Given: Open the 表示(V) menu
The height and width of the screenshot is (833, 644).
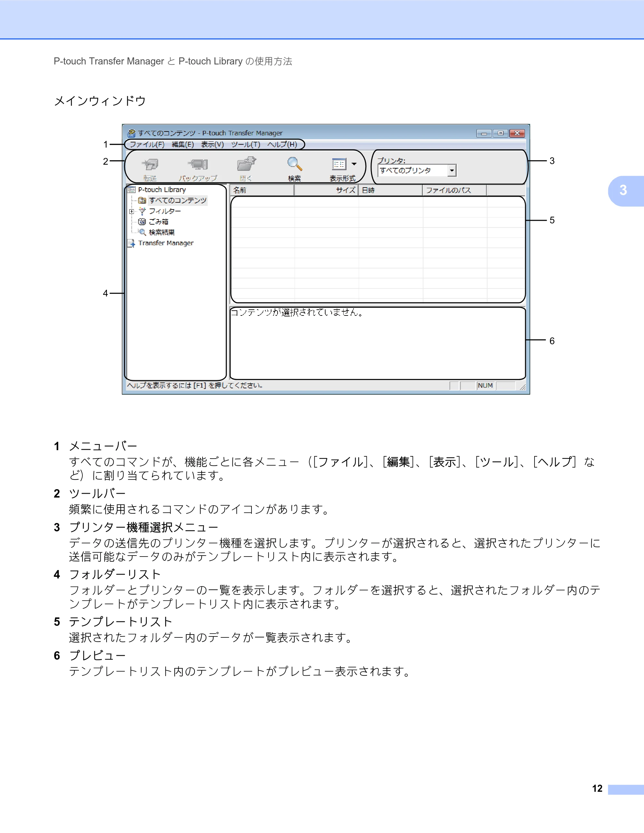Looking at the screenshot, I should tap(213, 145).
